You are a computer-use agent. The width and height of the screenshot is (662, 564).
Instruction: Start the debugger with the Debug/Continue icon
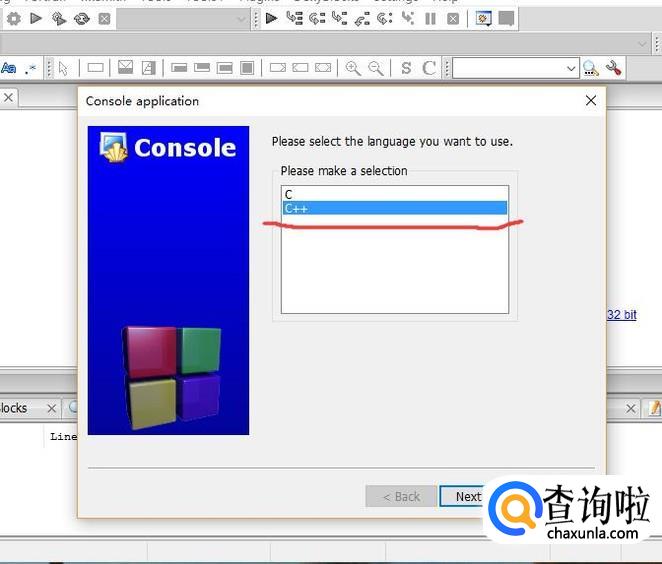271,18
